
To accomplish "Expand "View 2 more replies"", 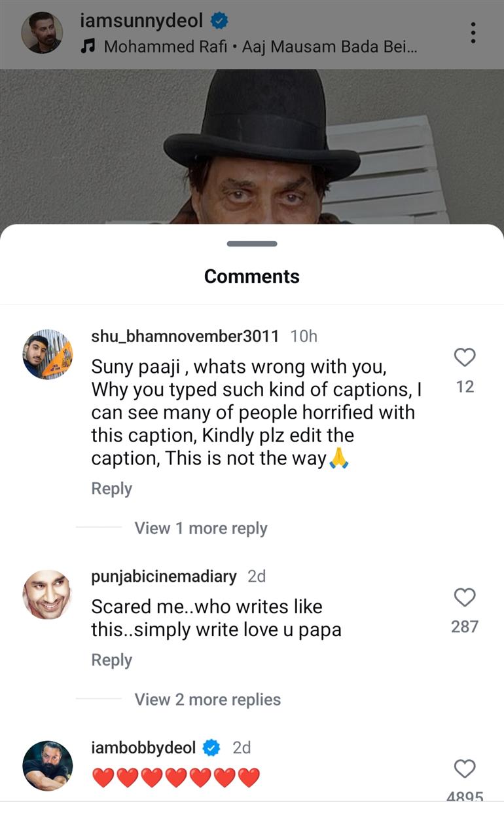I will click(207, 699).
